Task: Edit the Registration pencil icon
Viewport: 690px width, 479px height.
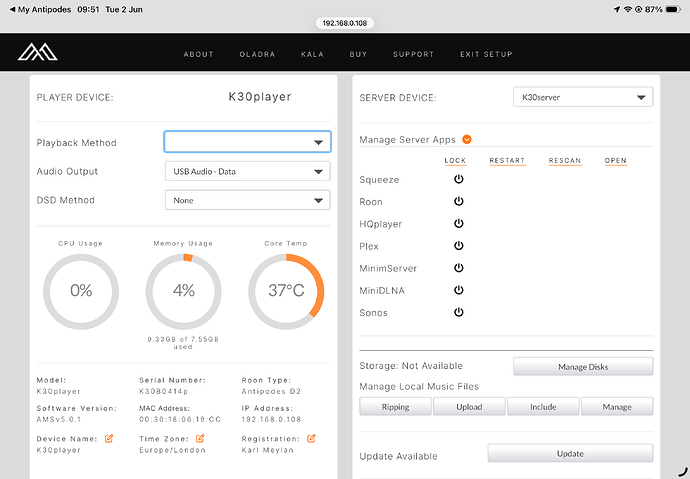Action: [311, 438]
